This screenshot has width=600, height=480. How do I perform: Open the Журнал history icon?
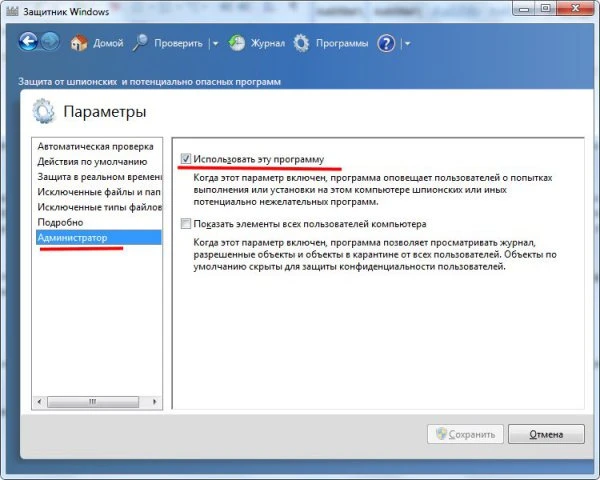click(237, 43)
